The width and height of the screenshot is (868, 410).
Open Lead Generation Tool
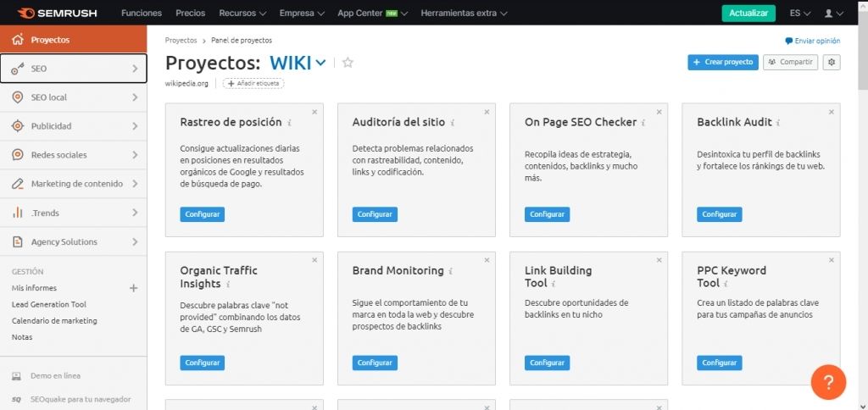pos(48,304)
